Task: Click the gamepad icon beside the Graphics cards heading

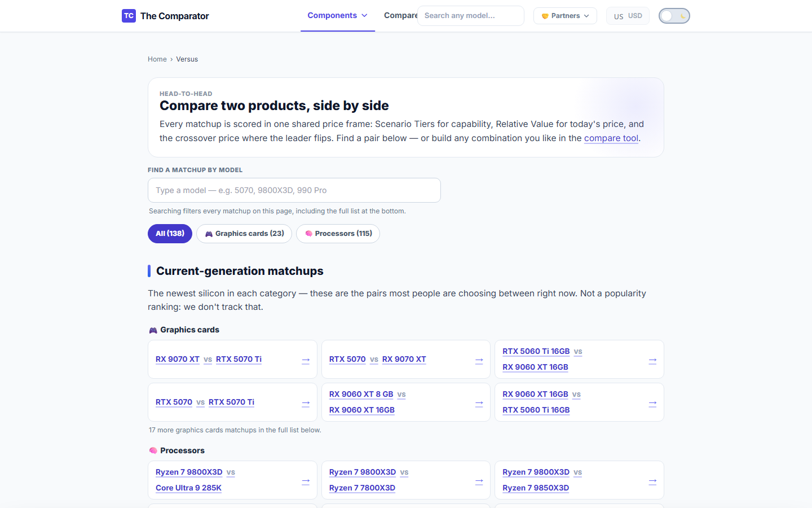Action: pos(153,330)
